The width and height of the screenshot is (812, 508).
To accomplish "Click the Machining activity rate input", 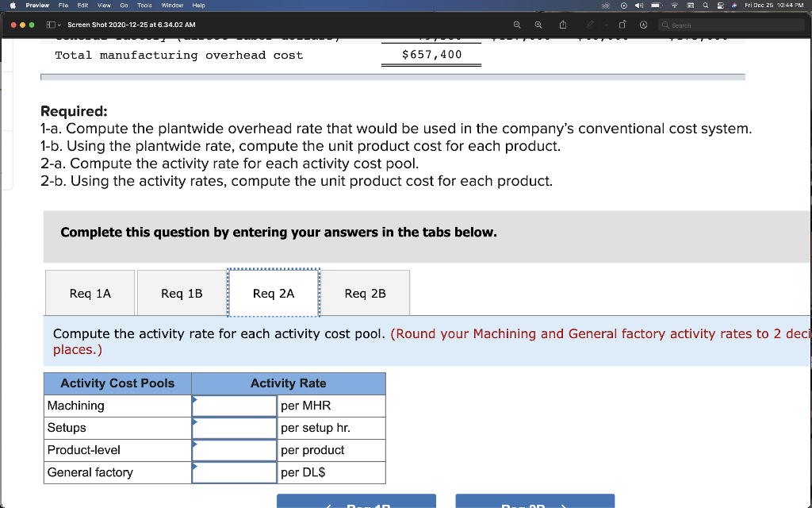I will pos(234,406).
